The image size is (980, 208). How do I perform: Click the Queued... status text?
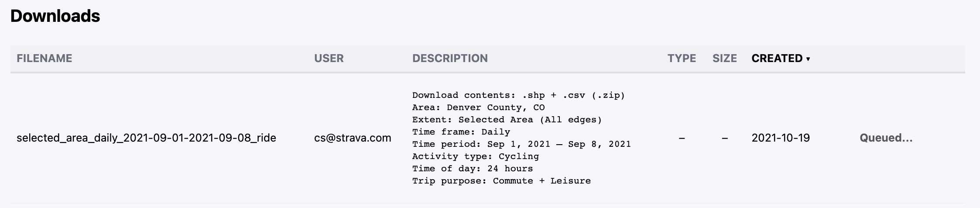[x=886, y=138]
